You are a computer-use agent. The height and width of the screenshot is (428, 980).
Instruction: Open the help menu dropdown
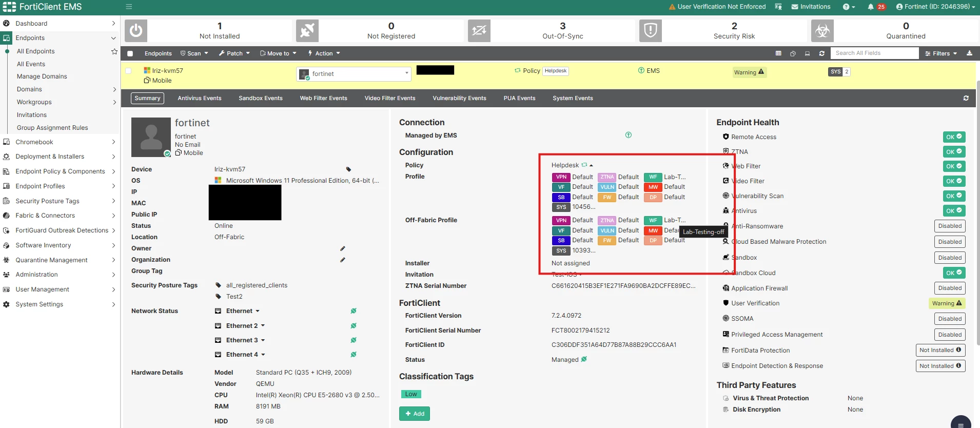click(x=849, y=7)
